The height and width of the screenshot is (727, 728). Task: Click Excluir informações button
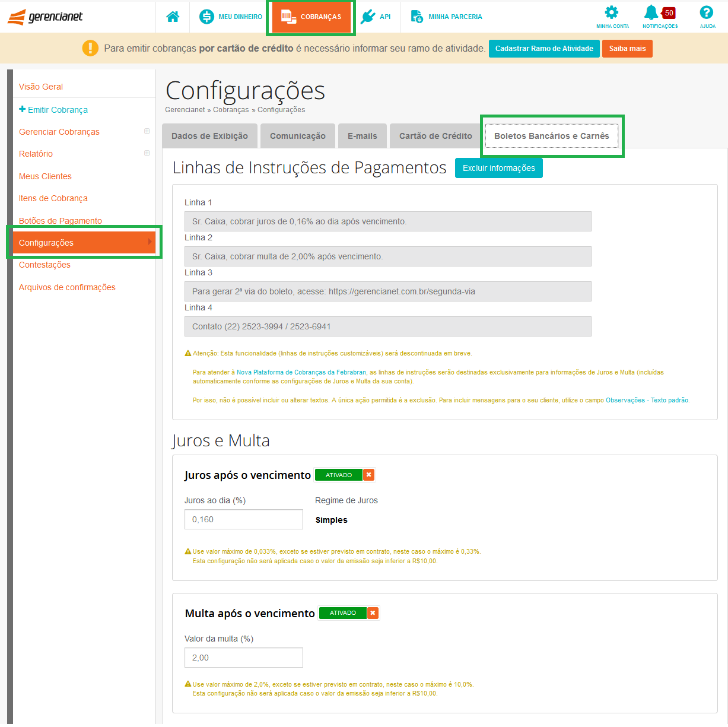click(x=499, y=168)
